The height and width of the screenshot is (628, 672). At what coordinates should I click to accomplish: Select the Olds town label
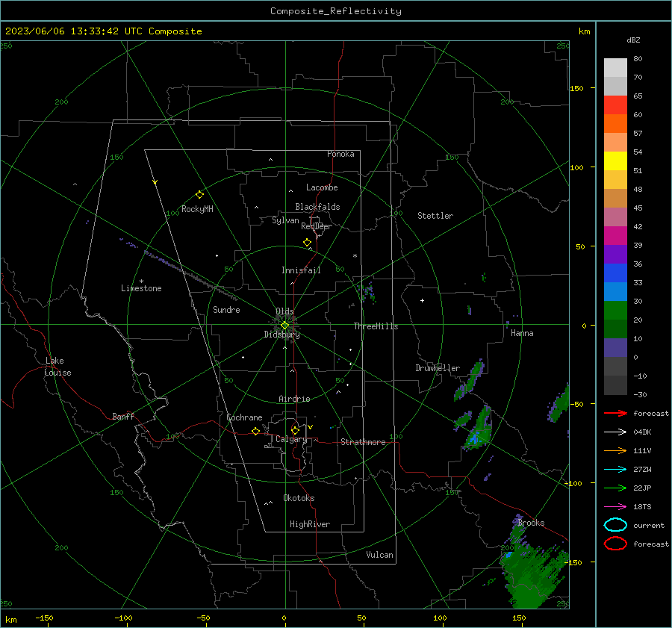284,311
